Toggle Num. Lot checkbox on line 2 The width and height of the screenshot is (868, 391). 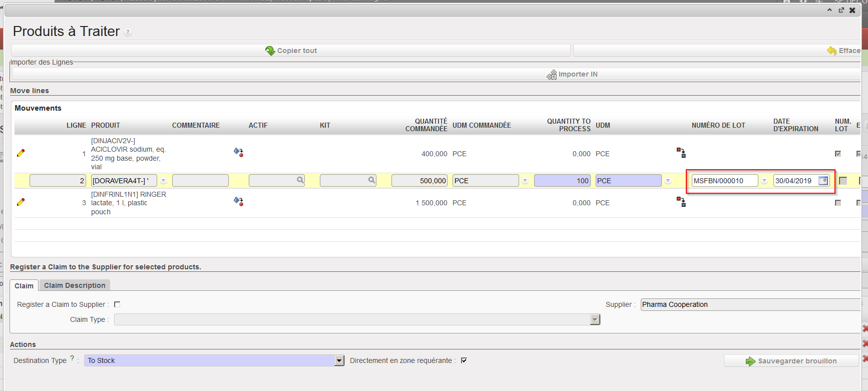843,181
